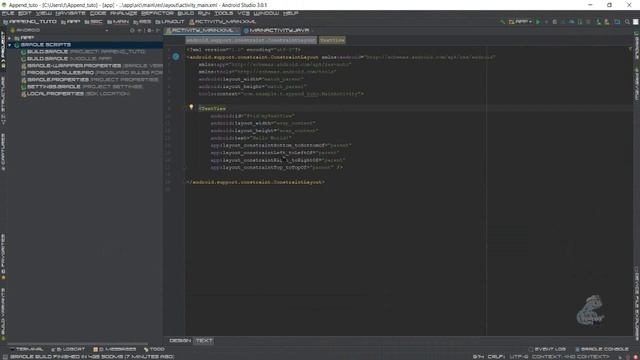
Task: Switch to the MainActivity.java editor tab
Action: pos(279,30)
